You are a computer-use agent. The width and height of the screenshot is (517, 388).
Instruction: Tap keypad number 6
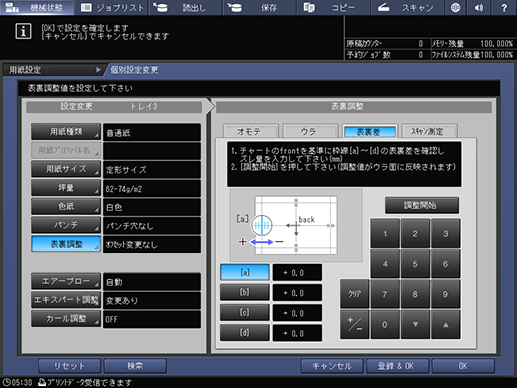pos(445,264)
